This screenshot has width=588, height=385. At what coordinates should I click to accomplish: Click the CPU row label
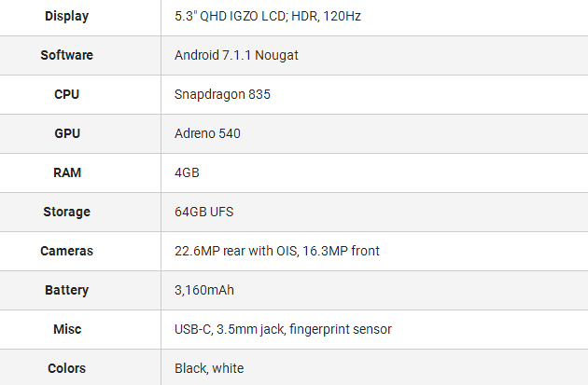click(66, 94)
